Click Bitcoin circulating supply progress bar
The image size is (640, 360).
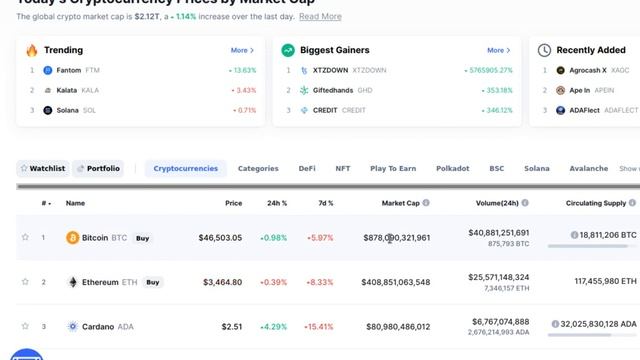(592, 246)
